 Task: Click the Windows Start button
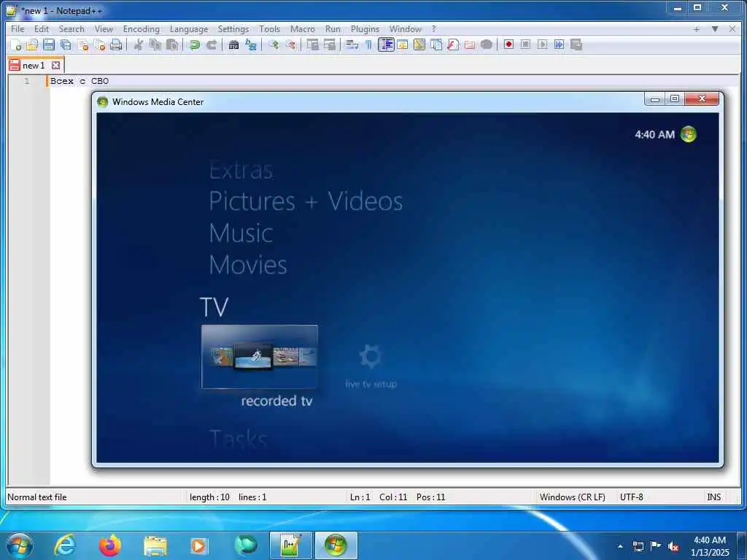click(20, 545)
